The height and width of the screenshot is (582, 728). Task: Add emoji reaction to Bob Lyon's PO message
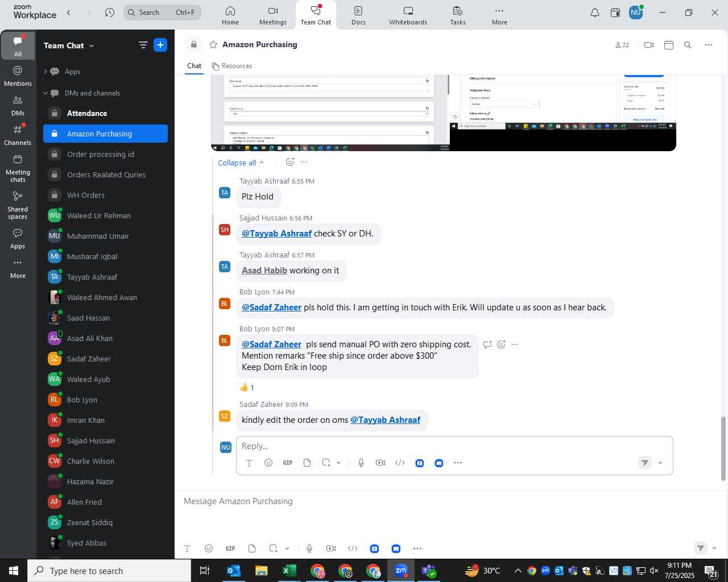tap(501, 344)
